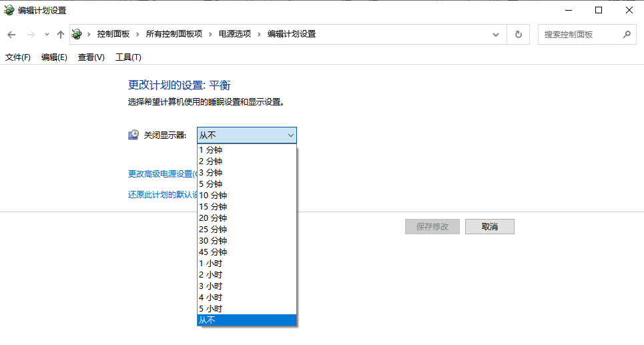This screenshot has height=345, width=644.
Task: Expand the address bar history dropdown
Action: [496, 35]
